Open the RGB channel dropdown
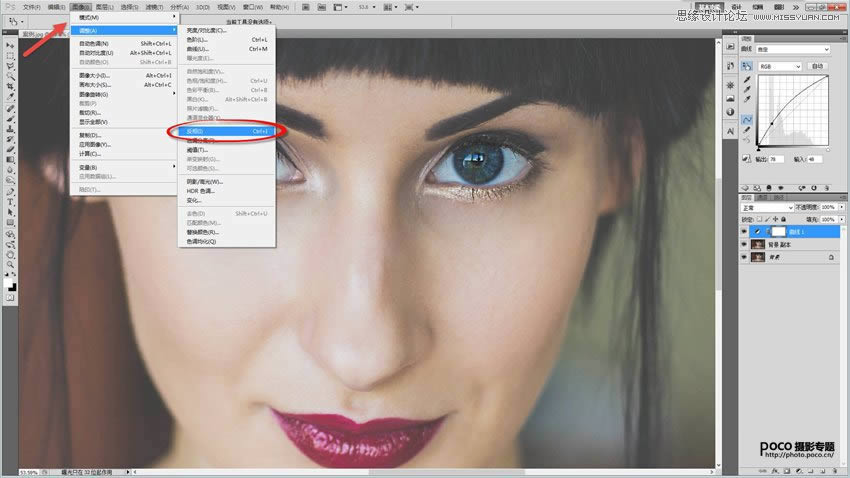 (x=783, y=66)
